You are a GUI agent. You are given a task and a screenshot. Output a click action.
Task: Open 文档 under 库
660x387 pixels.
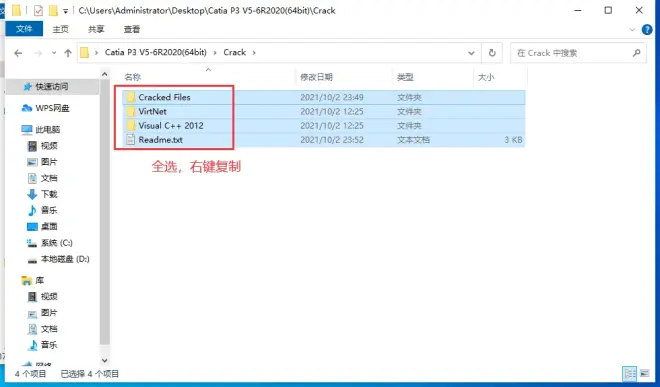49,329
